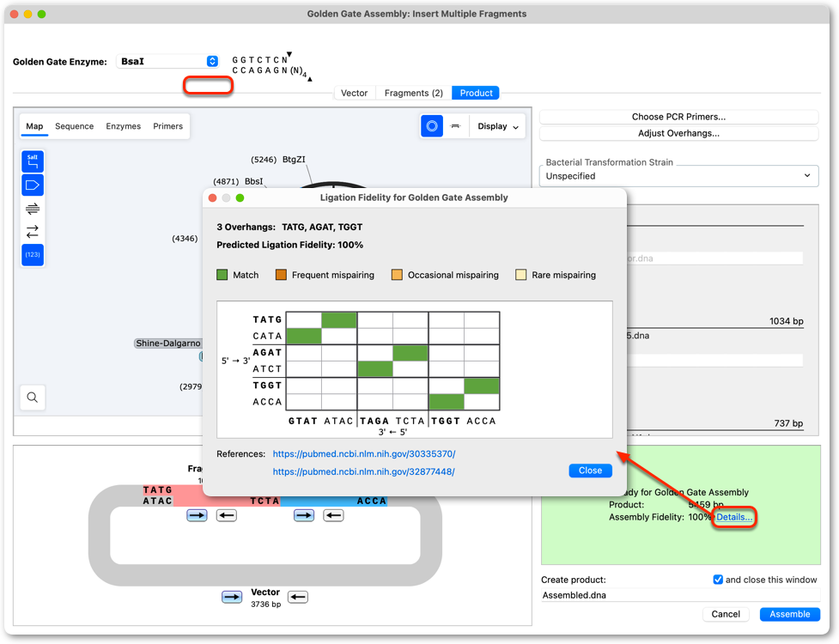Select the Product tab
Image resolution: width=839 pixels, height=644 pixels.
[476, 93]
